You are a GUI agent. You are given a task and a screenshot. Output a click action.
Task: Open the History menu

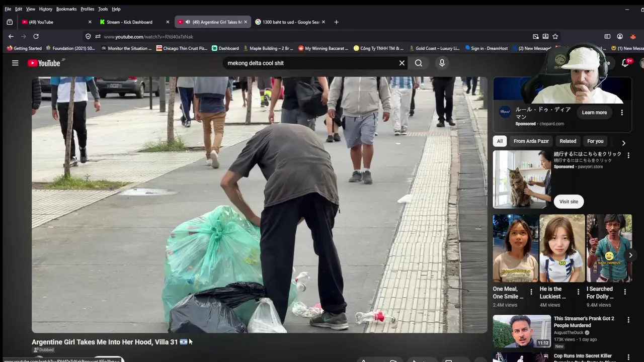pos(46,9)
